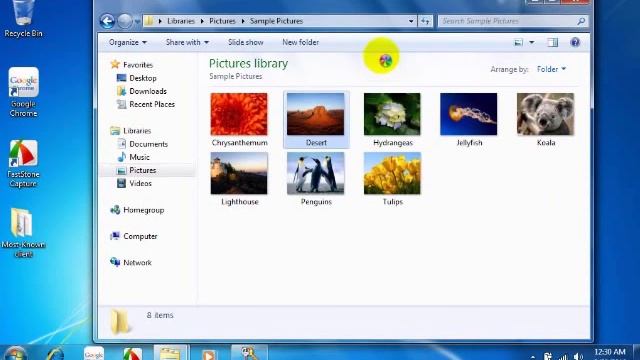The width and height of the screenshot is (640, 360).
Task: Create a New folder
Action: tap(300, 42)
